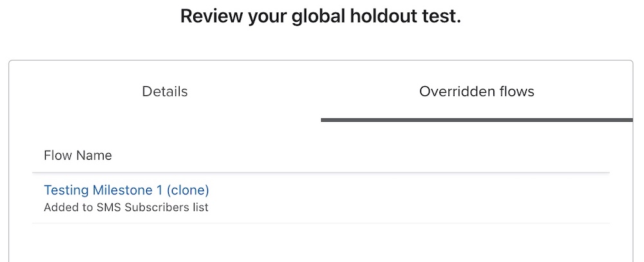The width and height of the screenshot is (644, 262).
Task: Open the Testing Milestone 1 (clone) flow
Action: pos(126,190)
